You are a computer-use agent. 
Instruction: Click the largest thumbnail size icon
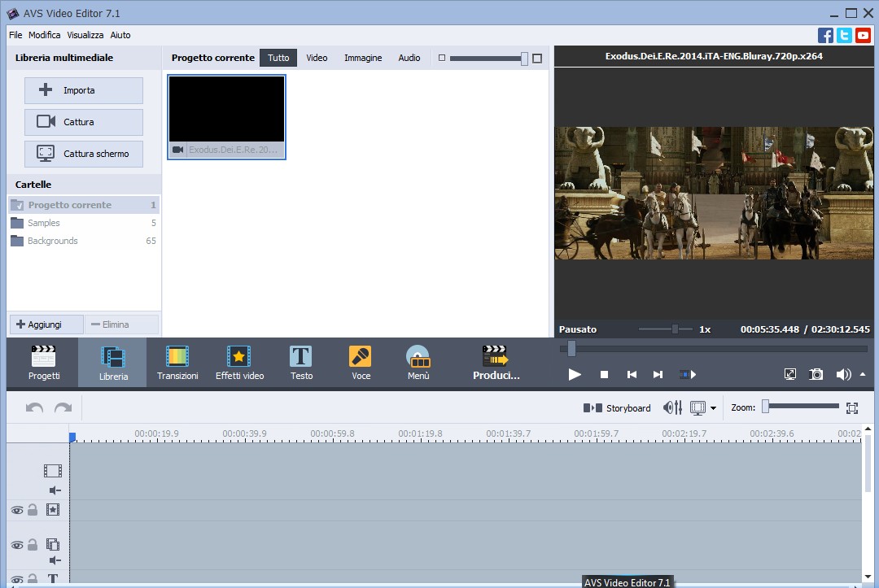point(537,59)
